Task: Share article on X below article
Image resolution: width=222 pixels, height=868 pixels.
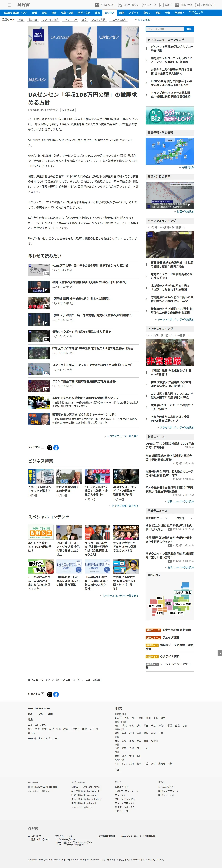Action: (x=50, y=448)
